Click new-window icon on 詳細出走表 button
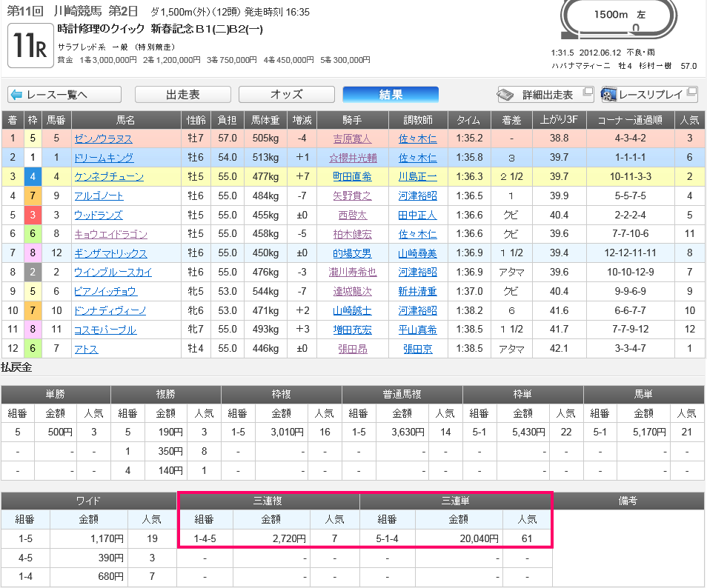This screenshot has width=707, height=588. coord(588,92)
